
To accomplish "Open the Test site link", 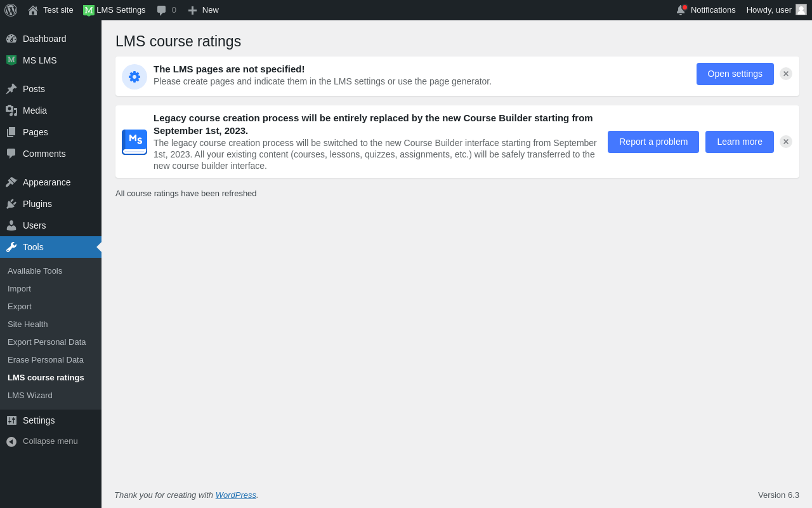I will [x=58, y=10].
